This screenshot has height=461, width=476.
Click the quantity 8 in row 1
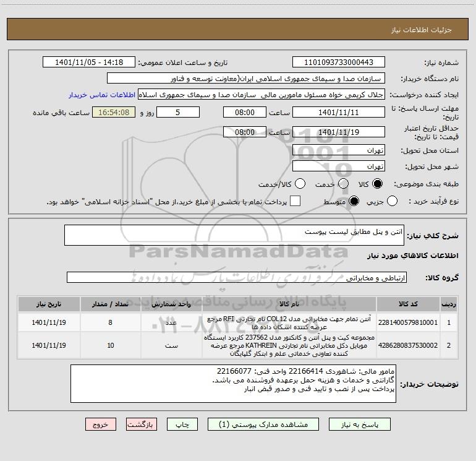pyautogui.click(x=111, y=322)
